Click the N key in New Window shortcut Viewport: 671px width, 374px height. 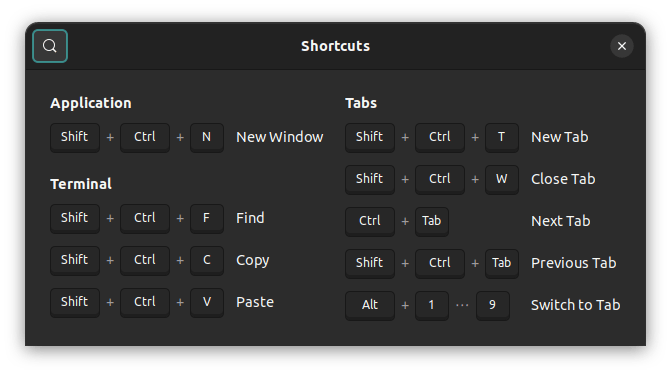[207, 137]
